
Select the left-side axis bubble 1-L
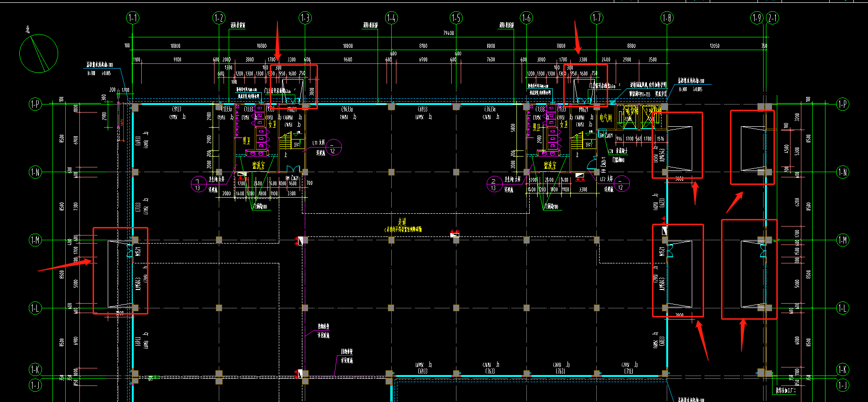35,308
